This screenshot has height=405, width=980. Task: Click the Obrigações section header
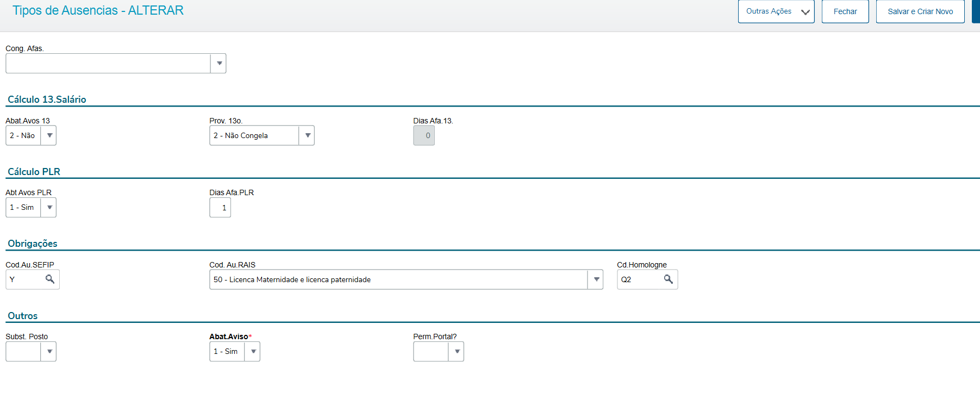33,244
